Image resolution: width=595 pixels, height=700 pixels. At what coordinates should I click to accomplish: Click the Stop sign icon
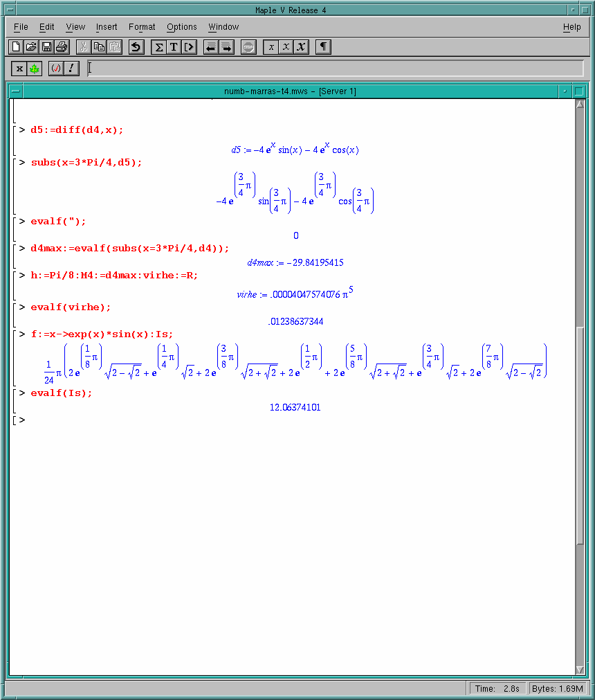[x=249, y=47]
